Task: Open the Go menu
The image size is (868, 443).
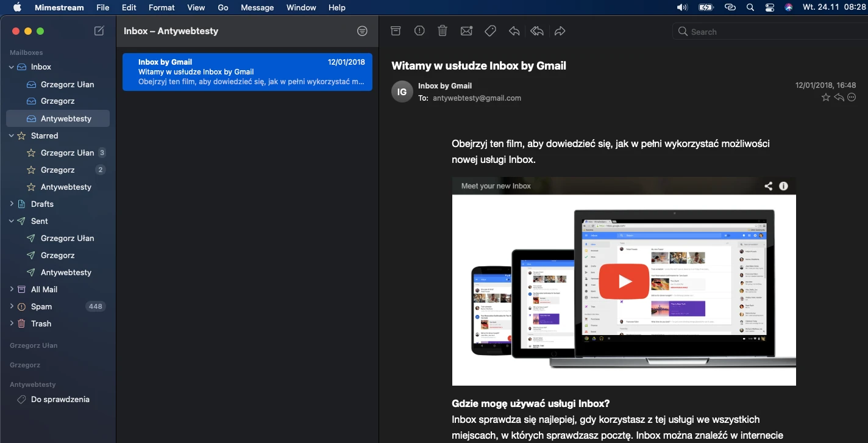Action: tap(223, 7)
